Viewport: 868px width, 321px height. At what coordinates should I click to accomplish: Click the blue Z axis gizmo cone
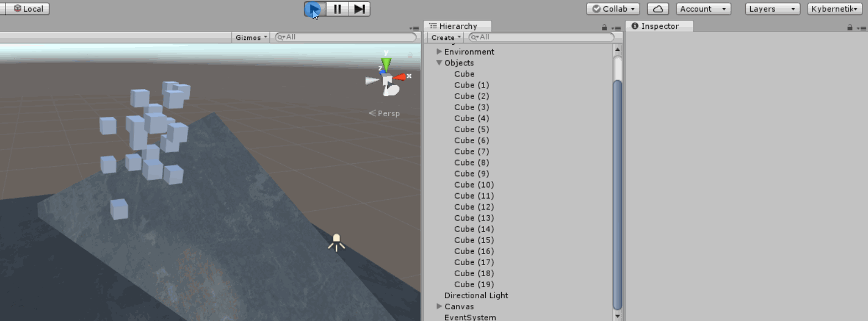[382, 71]
